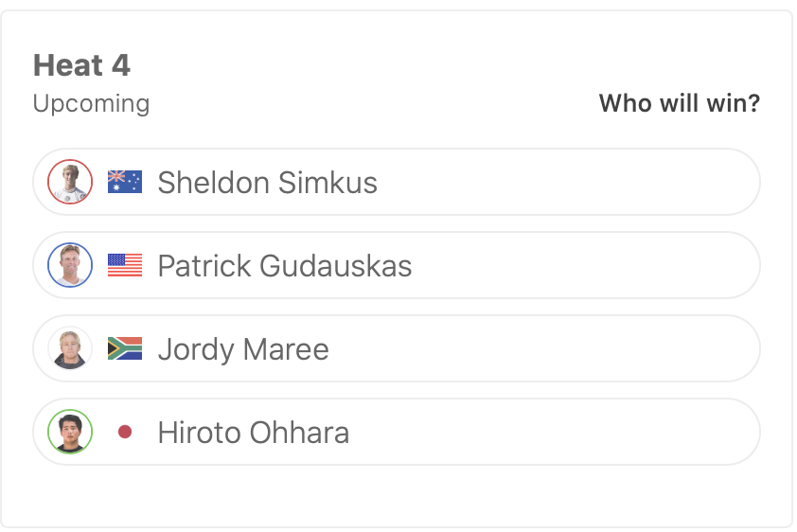Click the United States flag icon
This screenshot has width=797, height=532.
pos(125,265)
